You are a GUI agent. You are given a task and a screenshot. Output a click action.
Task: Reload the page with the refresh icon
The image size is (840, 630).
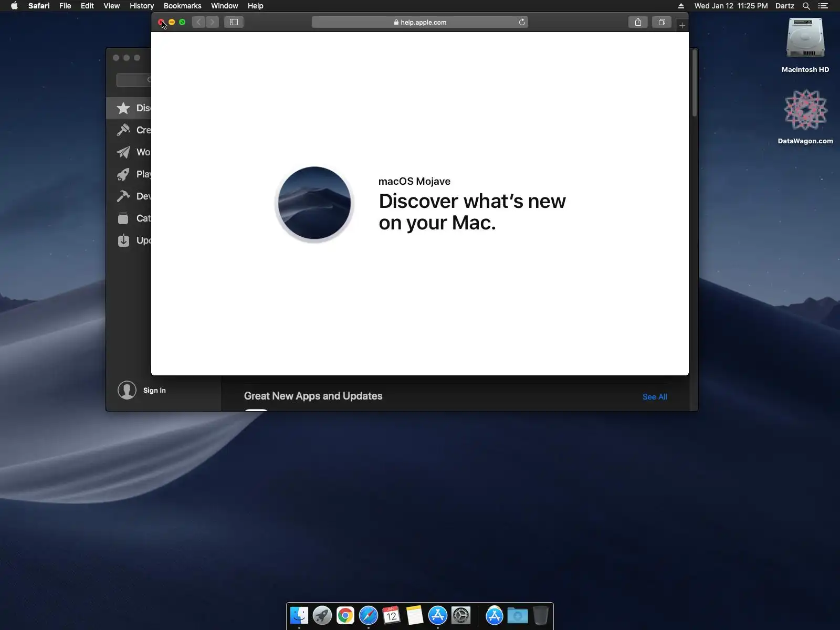522,22
